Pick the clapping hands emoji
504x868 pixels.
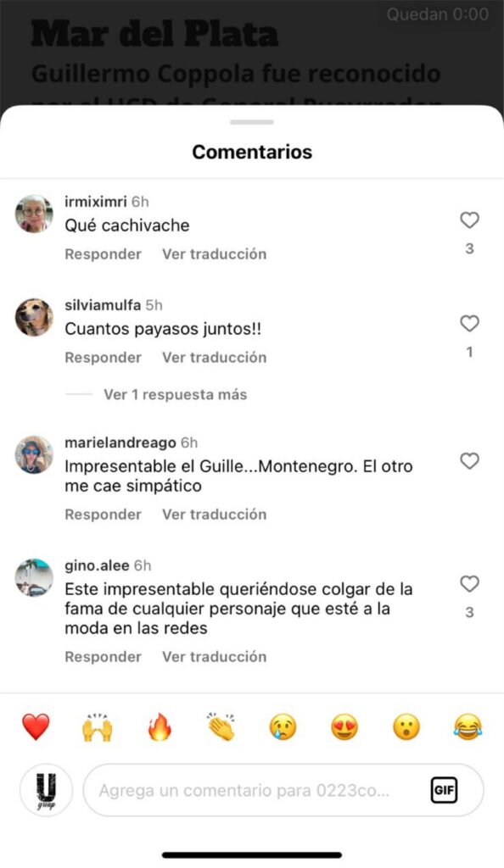point(221,726)
